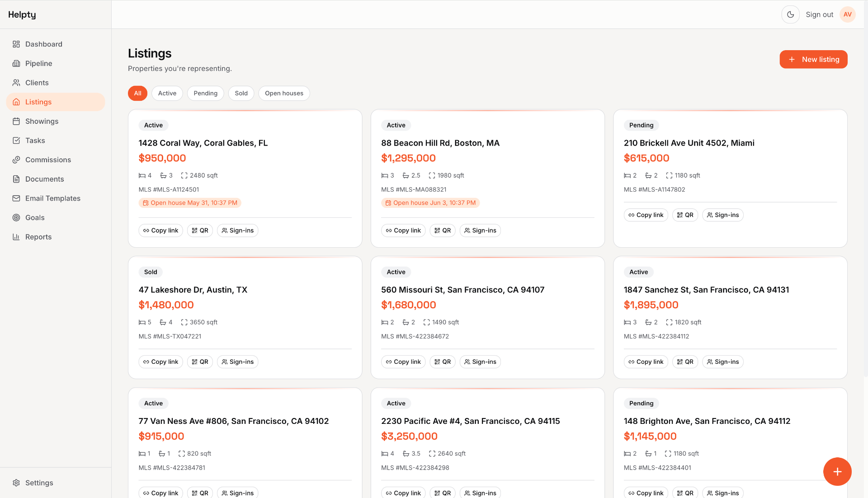Open Email Templates page

pyautogui.click(x=56, y=198)
